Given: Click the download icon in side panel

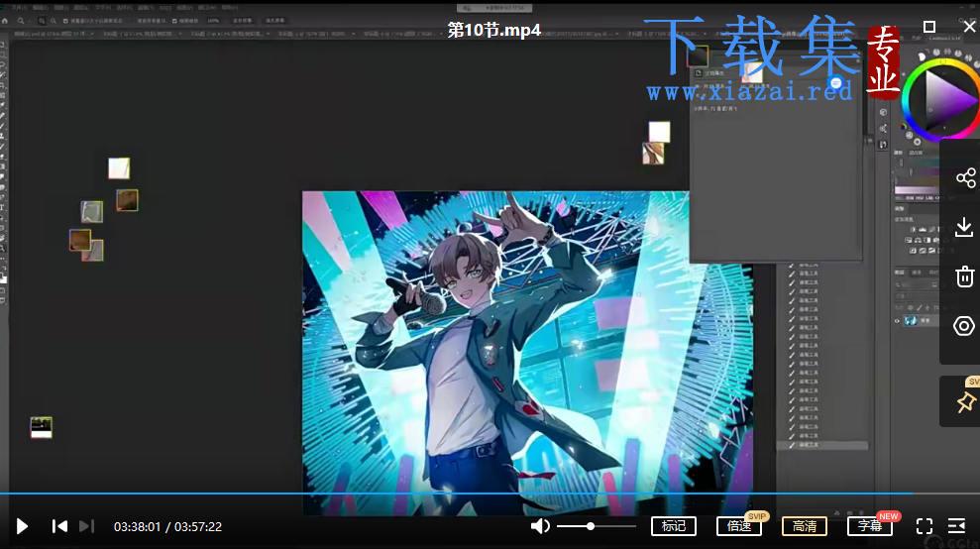Looking at the screenshot, I should click(x=964, y=227).
